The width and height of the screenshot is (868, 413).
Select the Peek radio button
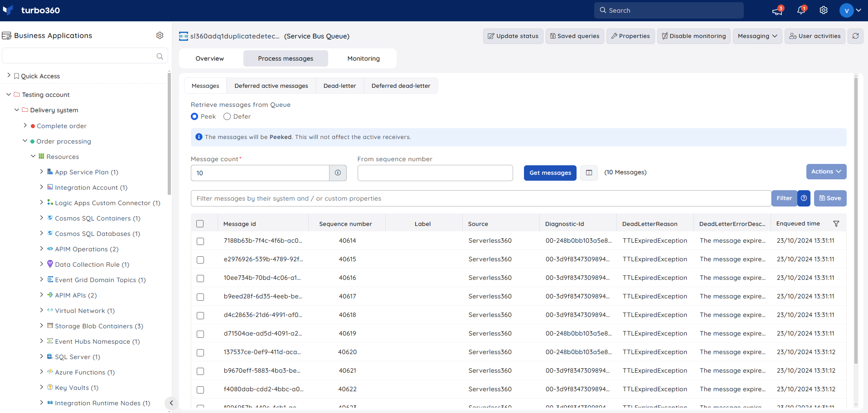click(x=194, y=116)
